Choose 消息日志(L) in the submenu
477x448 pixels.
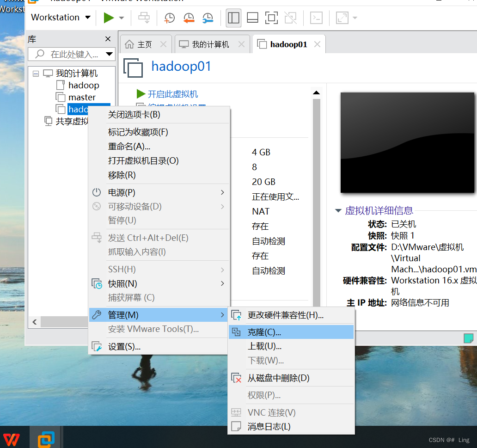291,427
